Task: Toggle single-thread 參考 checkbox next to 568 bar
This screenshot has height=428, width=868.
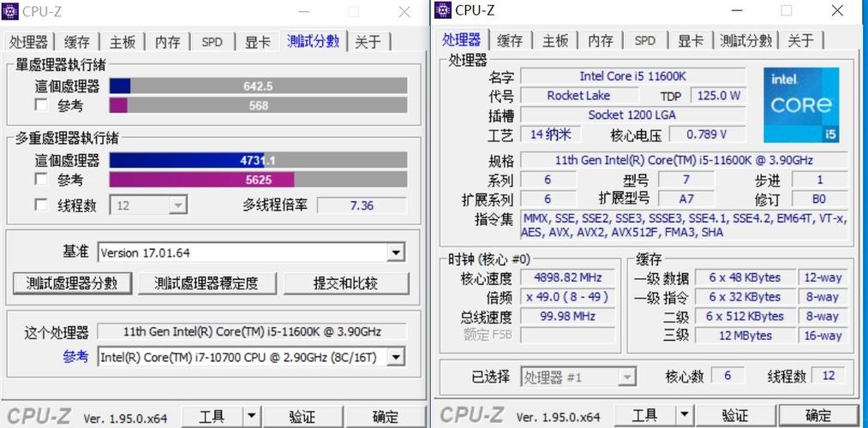Action: (41, 104)
